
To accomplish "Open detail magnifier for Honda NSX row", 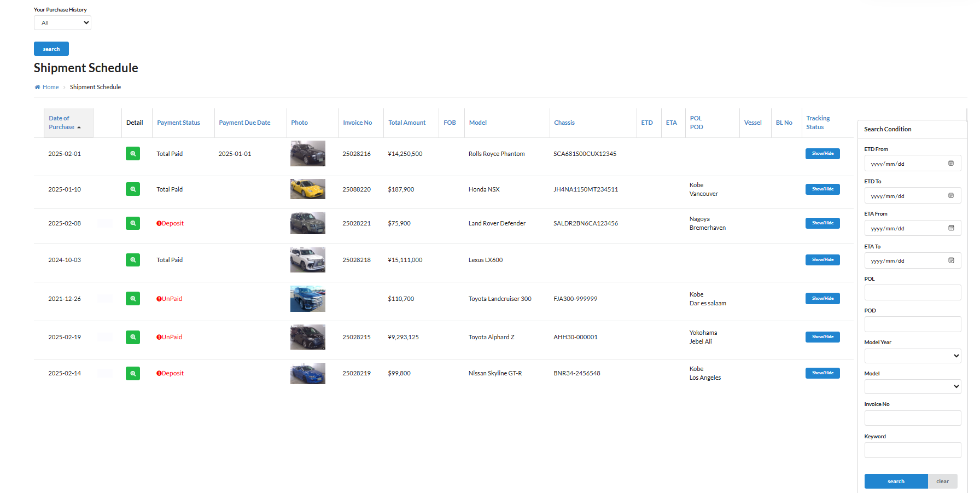I will coord(133,189).
